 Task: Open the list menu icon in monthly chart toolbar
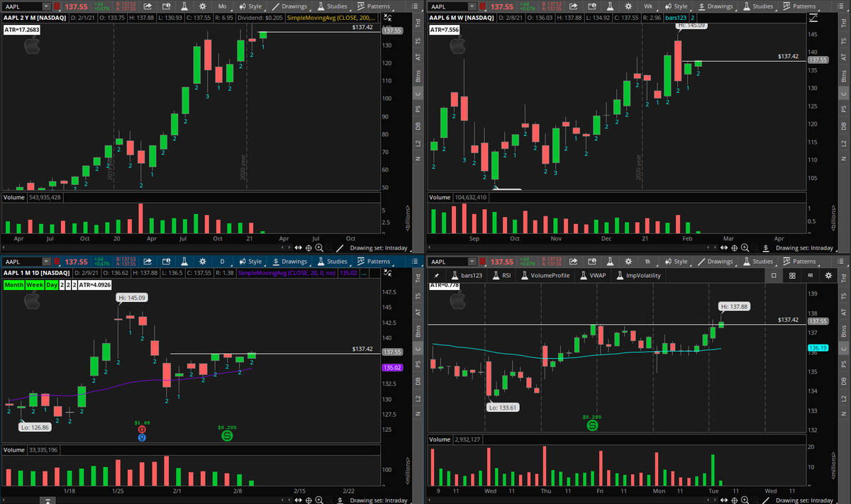(x=415, y=6)
